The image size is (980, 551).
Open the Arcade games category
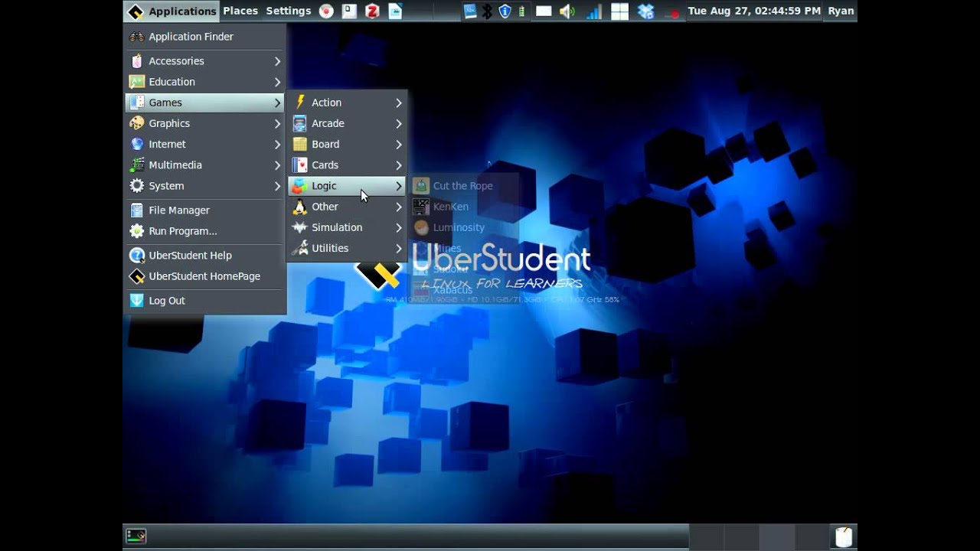[347, 123]
